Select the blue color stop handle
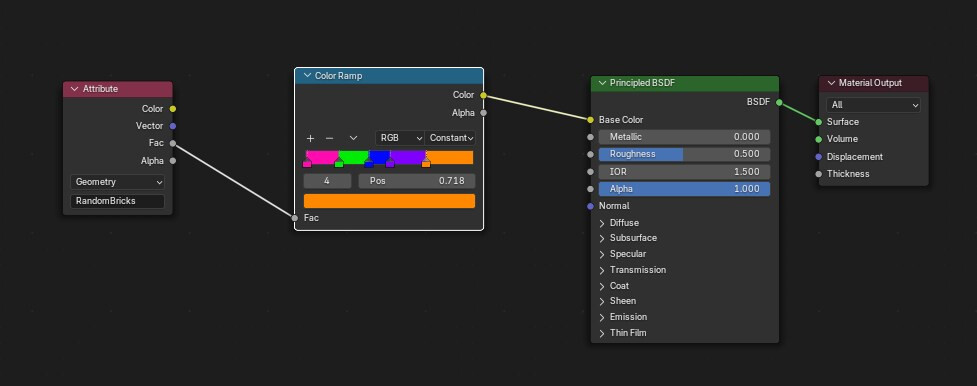 (x=369, y=163)
